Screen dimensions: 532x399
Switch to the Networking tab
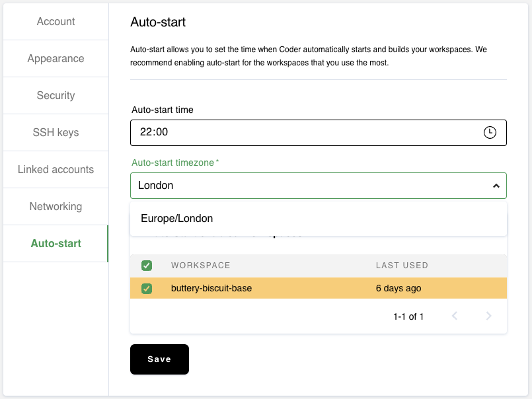(56, 207)
